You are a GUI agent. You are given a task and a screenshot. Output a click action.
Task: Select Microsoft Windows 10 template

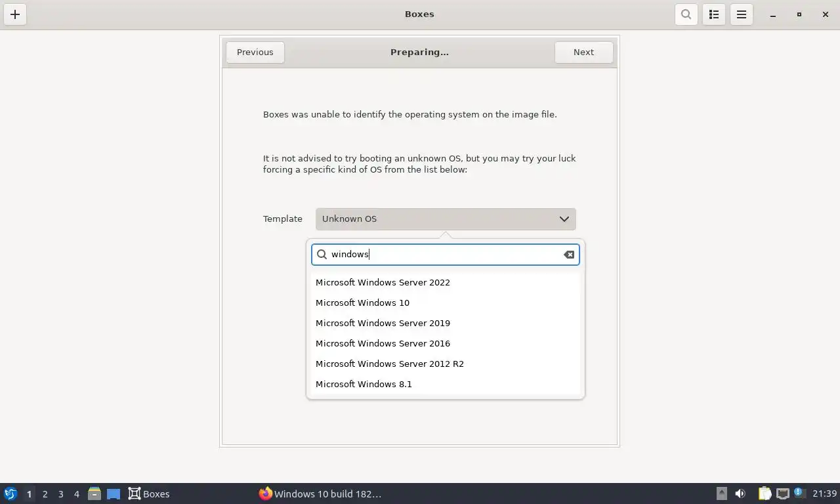tap(445, 303)
